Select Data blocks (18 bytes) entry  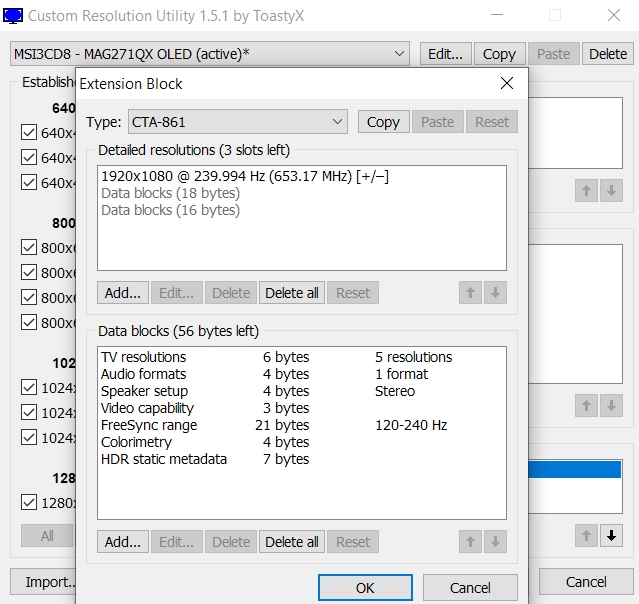(x=170, y=193)
